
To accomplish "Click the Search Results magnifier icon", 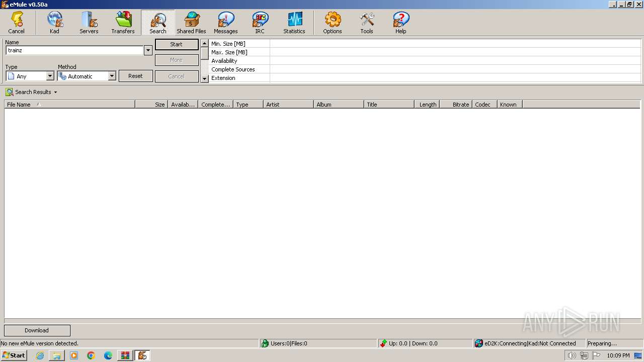I will pos(10,92).
